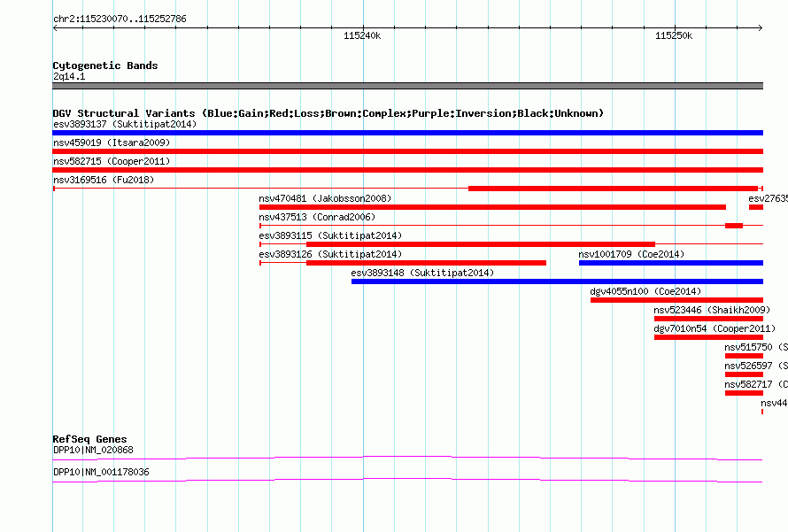The width and height of the screenshot is (788, 532).
Task: Select nsv523446 (Shaikh2009) variant label
Action: pyautogui.click(x=712, y=310)
